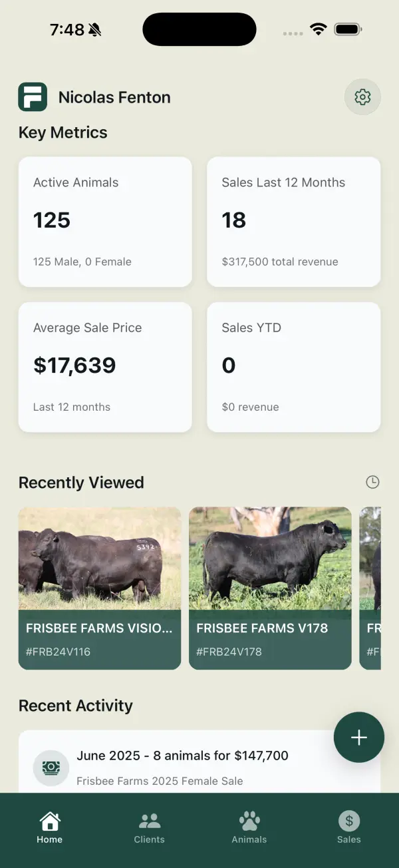Tap the people icon for Clients
Screen dimensions: 399x868
tap(149, 821)
